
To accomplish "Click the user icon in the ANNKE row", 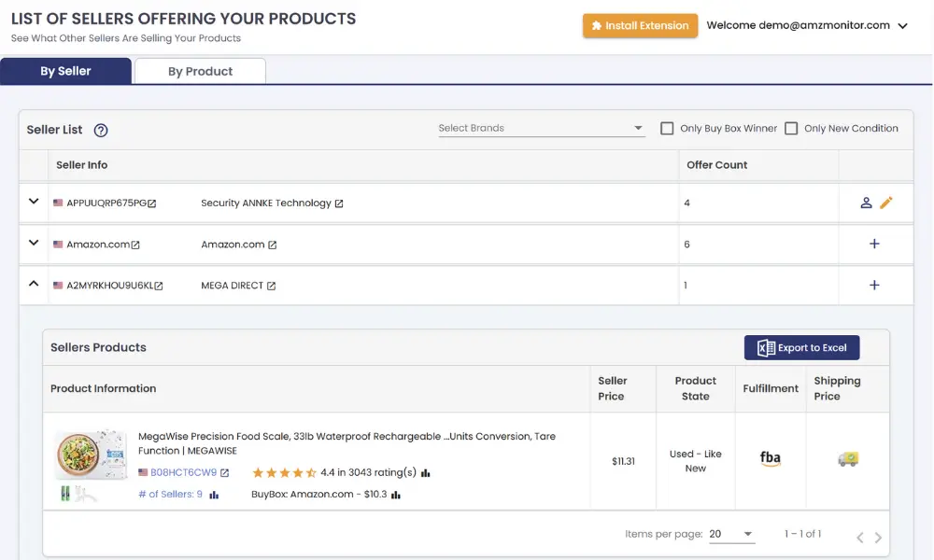I will 866,203.
